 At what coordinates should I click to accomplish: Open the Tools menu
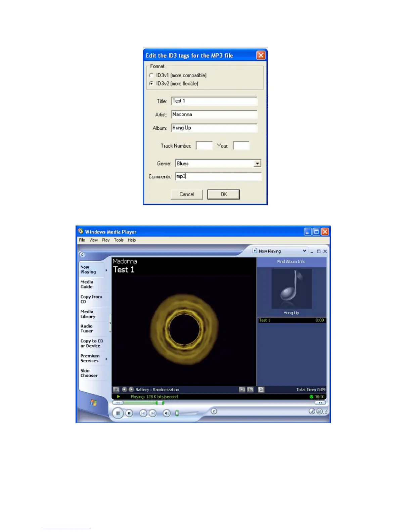(x=119, y=240)
